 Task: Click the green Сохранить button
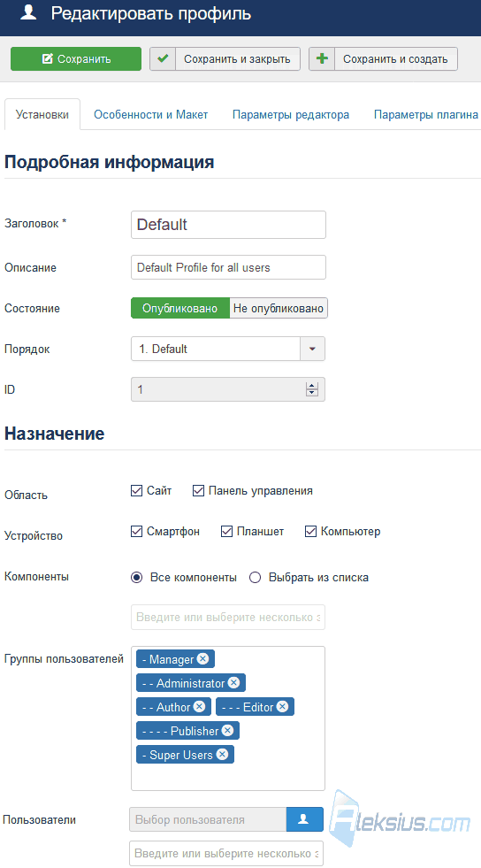[x=76, y=58]
